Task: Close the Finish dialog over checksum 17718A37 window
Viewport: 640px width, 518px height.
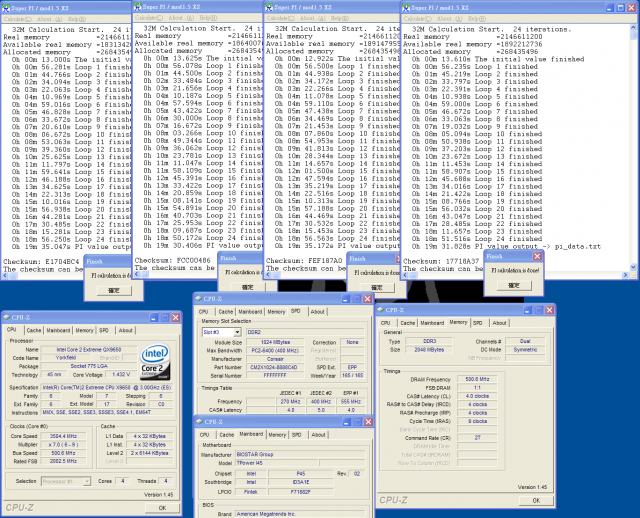Action: click(537, 256)
